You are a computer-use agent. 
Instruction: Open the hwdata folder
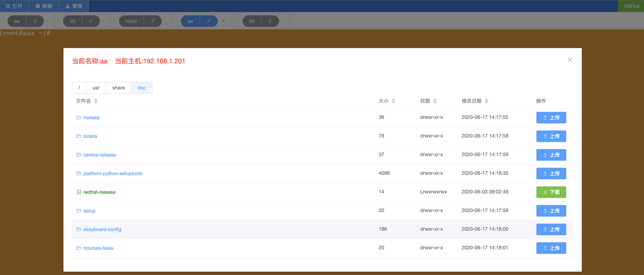tap(91, 117)
